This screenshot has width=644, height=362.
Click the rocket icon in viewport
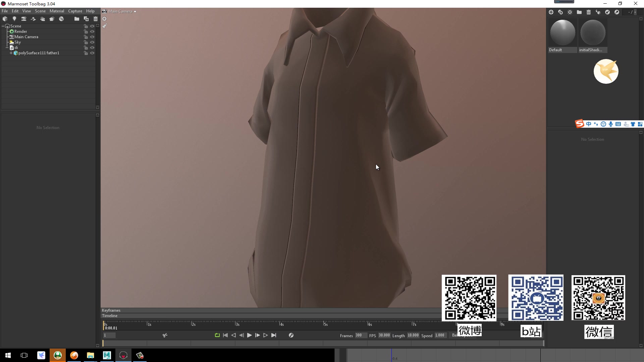point(104,26)
